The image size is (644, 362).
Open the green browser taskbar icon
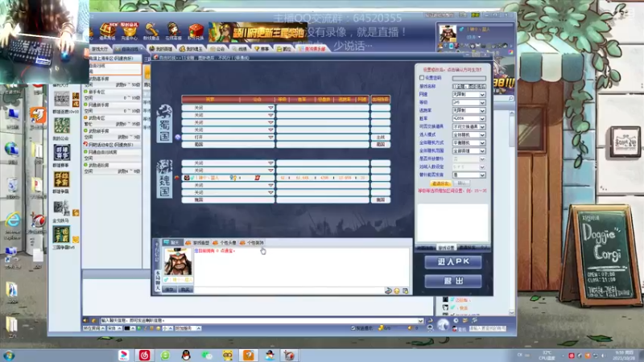point(165,355)
